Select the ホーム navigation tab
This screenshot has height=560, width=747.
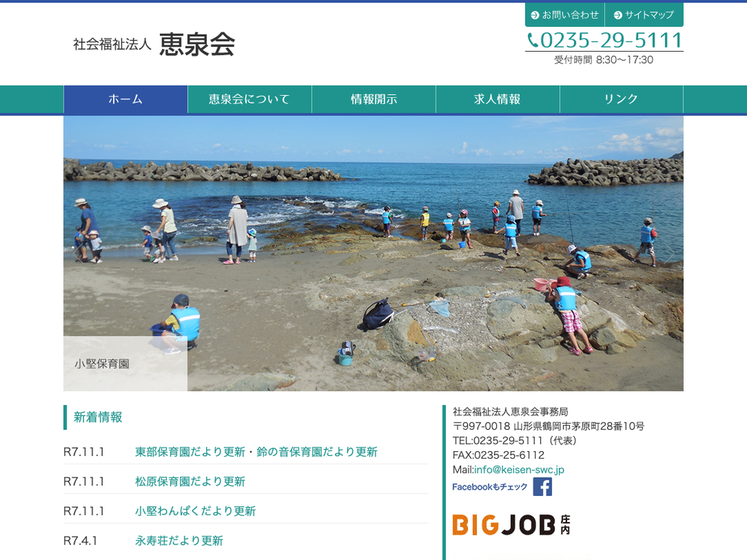pyautogui.click(x=126, y=99)
